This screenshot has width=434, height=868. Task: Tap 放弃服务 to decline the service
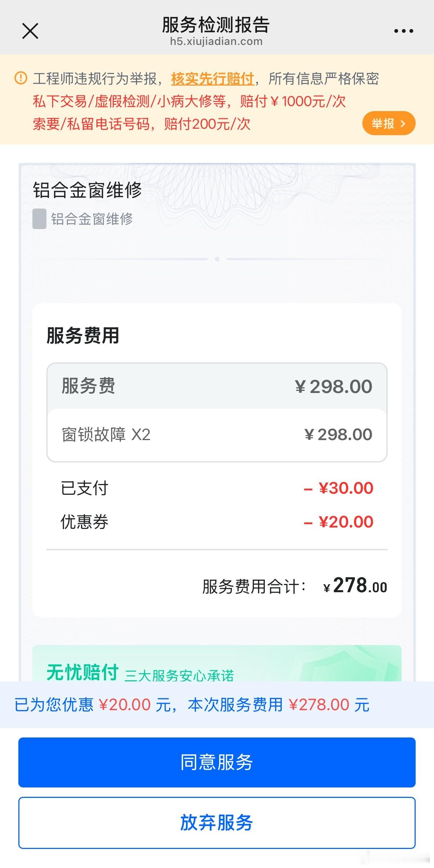[x=217, y=823]
